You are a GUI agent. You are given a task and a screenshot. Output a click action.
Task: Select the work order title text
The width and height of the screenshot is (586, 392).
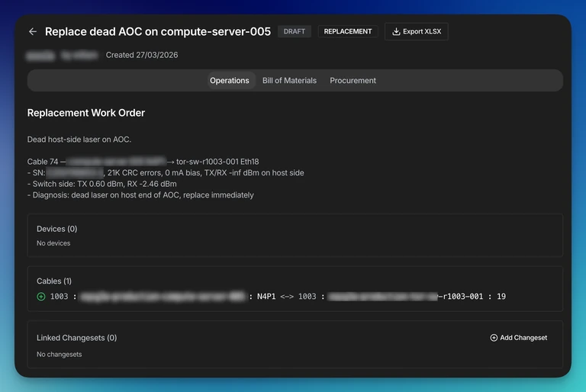tap(158, 32)
